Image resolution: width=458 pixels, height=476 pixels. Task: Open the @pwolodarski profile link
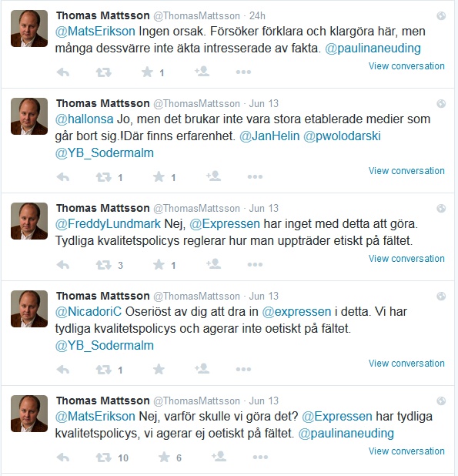(x=342, y=136)
